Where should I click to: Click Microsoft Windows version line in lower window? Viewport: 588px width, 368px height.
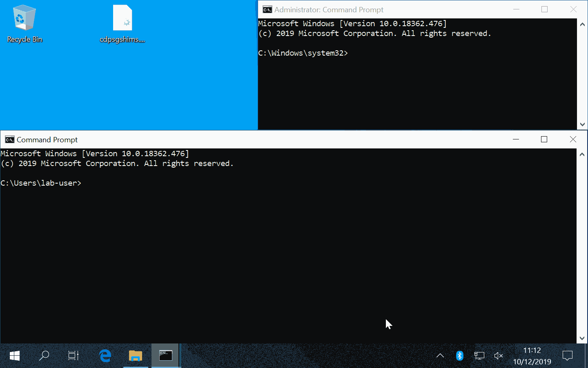pos(95,154)
